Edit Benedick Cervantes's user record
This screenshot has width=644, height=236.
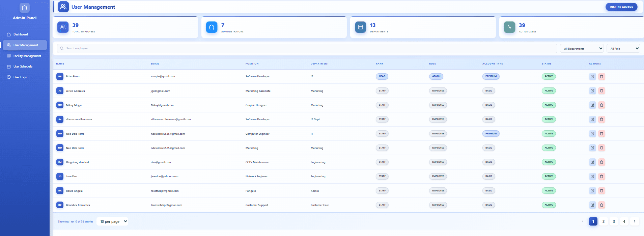pyautogui.click(x=592, y=205)
